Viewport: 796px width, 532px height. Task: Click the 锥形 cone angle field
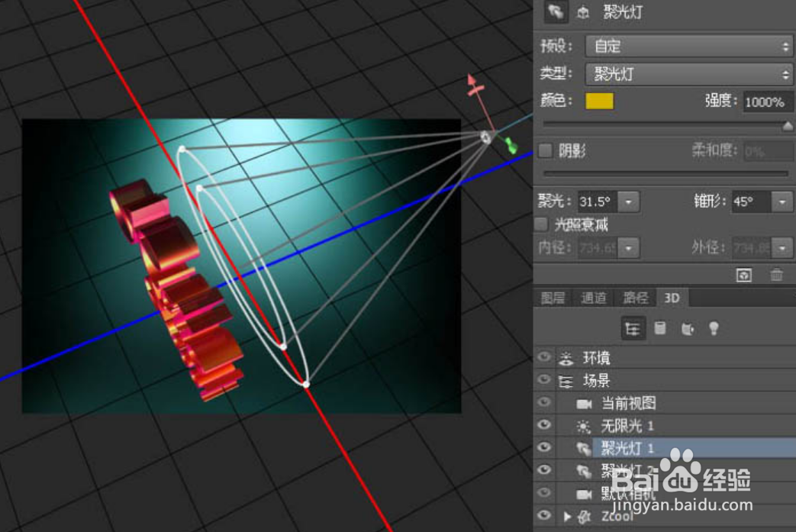[x=751, y=202]
